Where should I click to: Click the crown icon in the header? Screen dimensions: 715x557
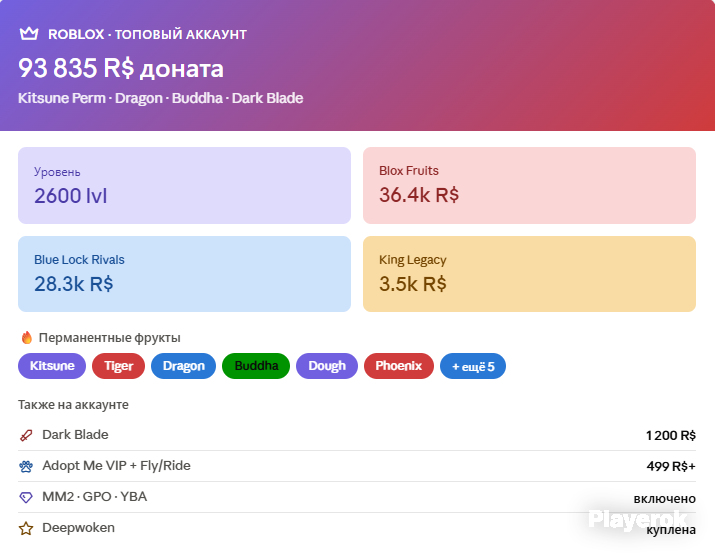click(29, 34)
